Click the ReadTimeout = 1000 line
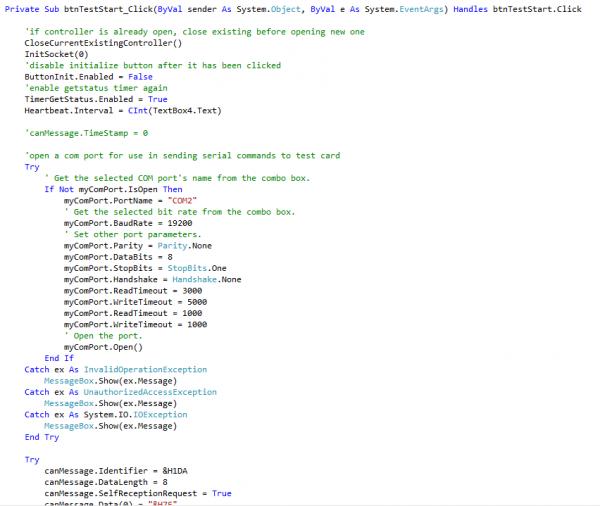Viewport: 600px width, 506px height. (133, 313)
